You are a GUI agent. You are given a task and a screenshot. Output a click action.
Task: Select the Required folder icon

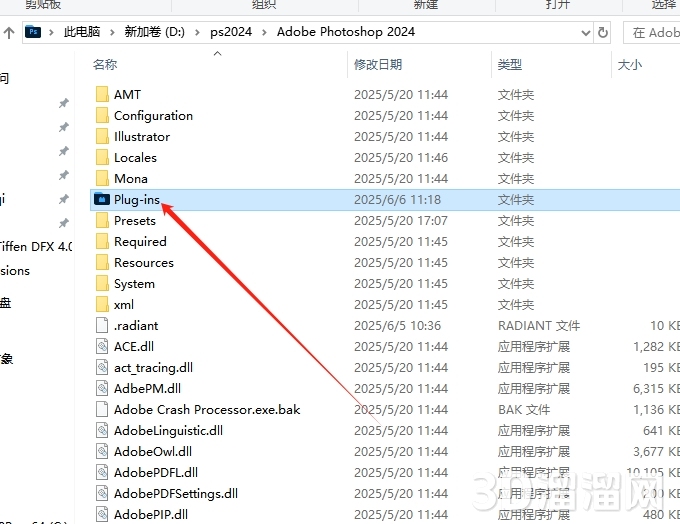click(x=102, y=241)
